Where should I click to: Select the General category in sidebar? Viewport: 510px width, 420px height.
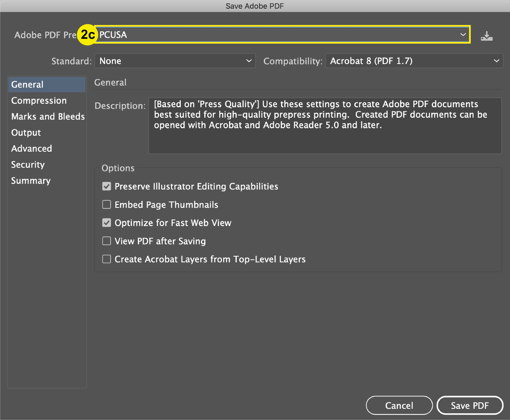tap(47, 84)
